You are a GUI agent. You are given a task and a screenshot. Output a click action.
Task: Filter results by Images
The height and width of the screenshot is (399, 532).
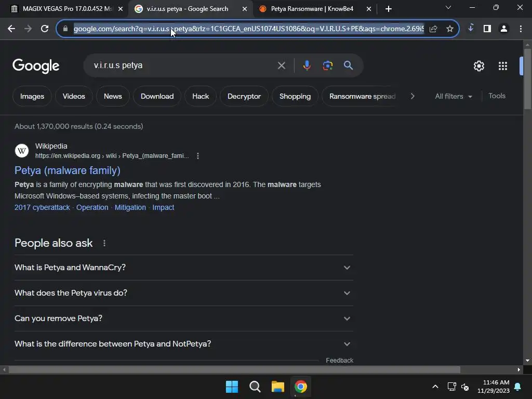(32, 96)
